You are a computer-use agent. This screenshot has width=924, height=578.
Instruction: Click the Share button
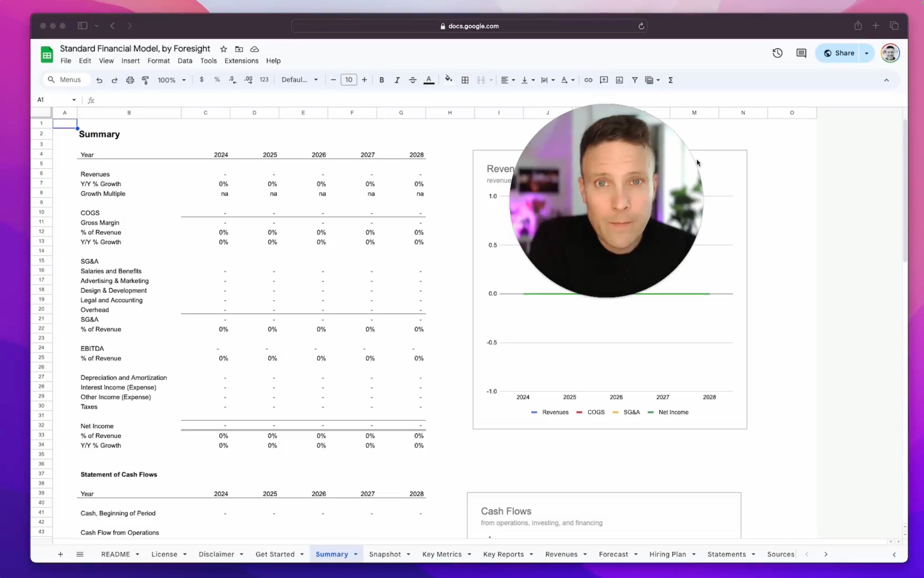838,53
